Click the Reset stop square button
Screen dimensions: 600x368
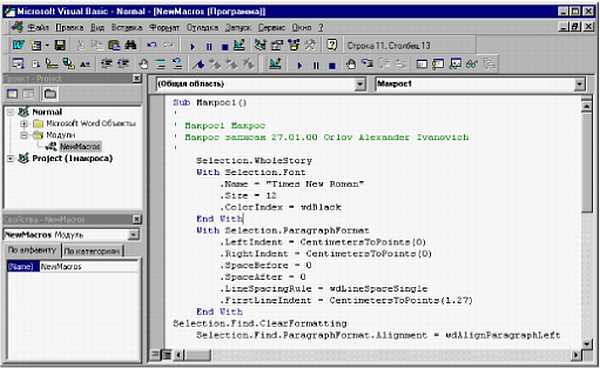pos(225,46)
